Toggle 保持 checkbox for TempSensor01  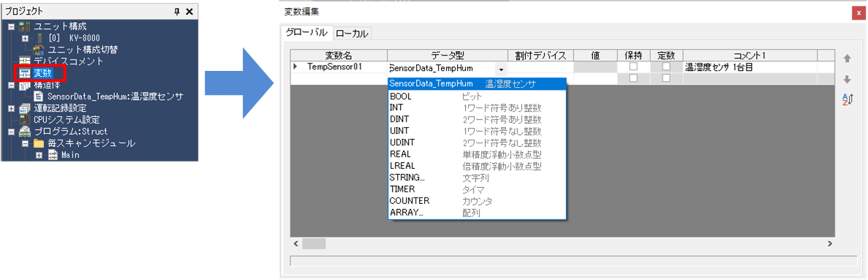633,67
